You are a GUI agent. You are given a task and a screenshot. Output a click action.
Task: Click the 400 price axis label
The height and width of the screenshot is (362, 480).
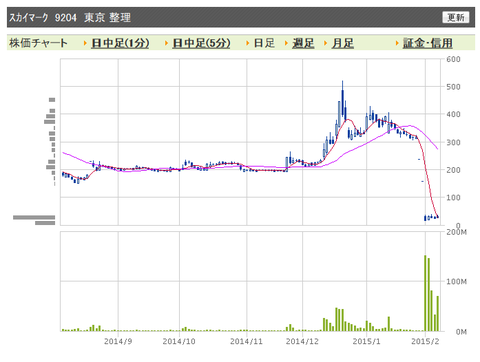point(453,114)
